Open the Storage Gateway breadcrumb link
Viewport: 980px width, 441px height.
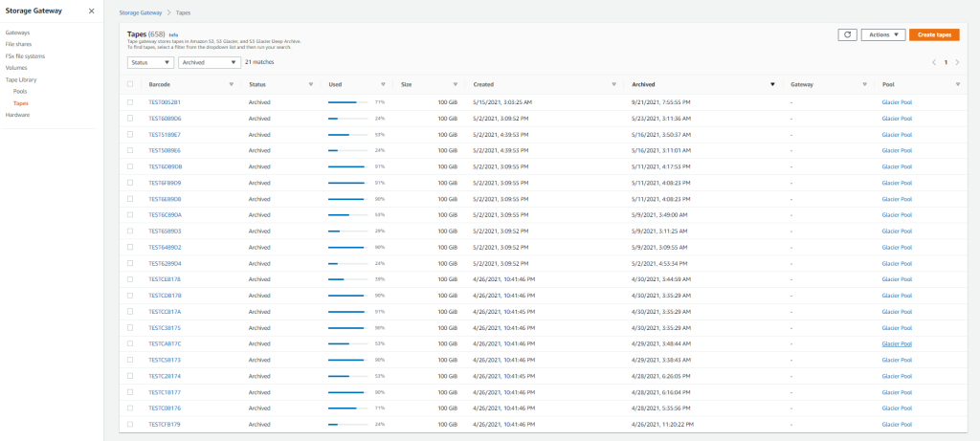click(140, 13)
